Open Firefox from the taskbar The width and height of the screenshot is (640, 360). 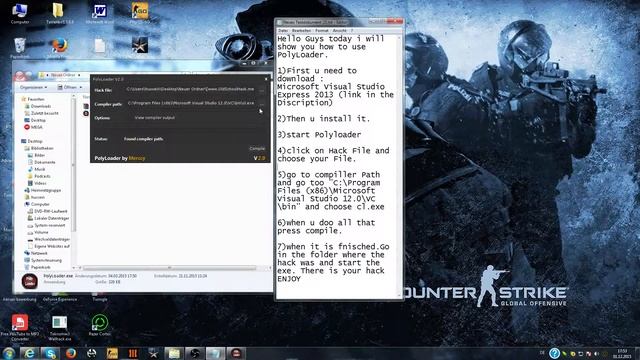71,353
